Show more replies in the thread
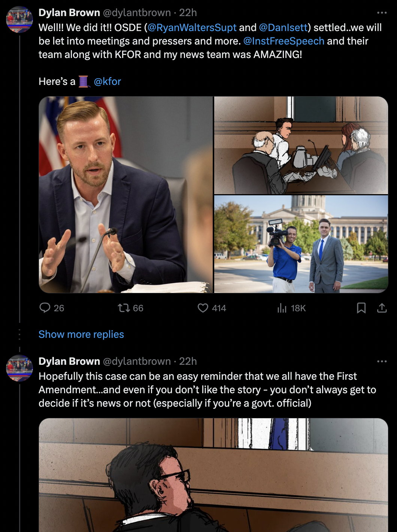Image resolution: width=397 pixels, height=532 pixels. tap(81, 334)
